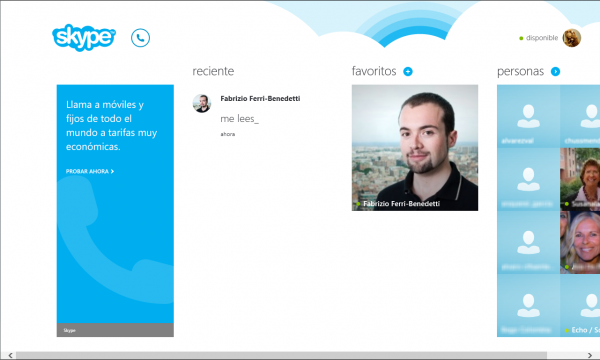Click the reciente section heading
The width and height of the screenshot is (600, 360).
pos(213,71)
